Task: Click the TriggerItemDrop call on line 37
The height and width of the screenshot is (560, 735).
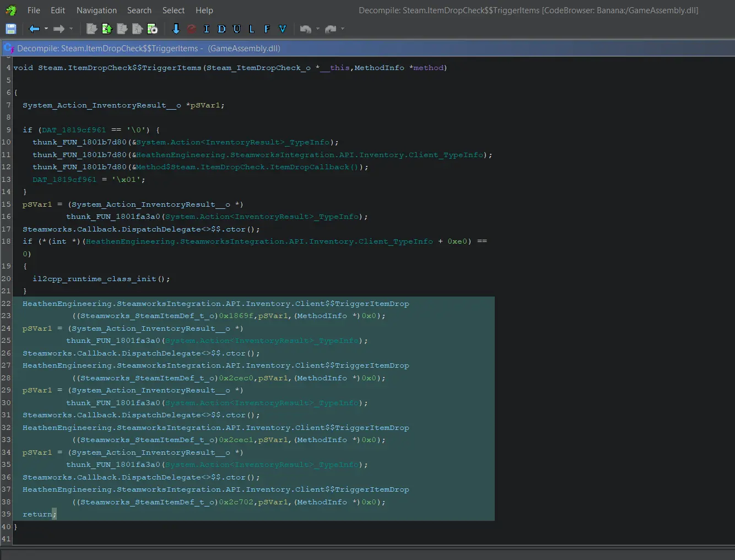Action: 216,489
